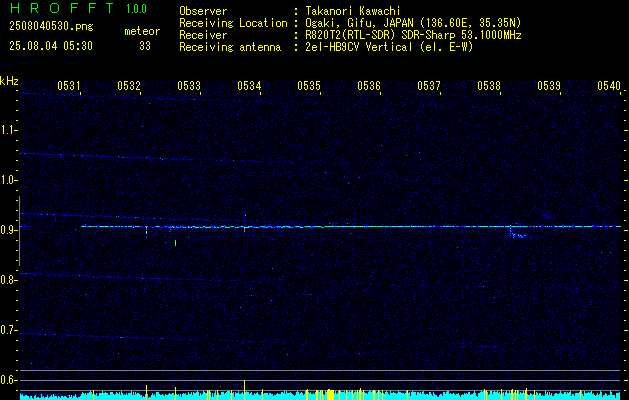Click the Receiver field label

(203, 35)
